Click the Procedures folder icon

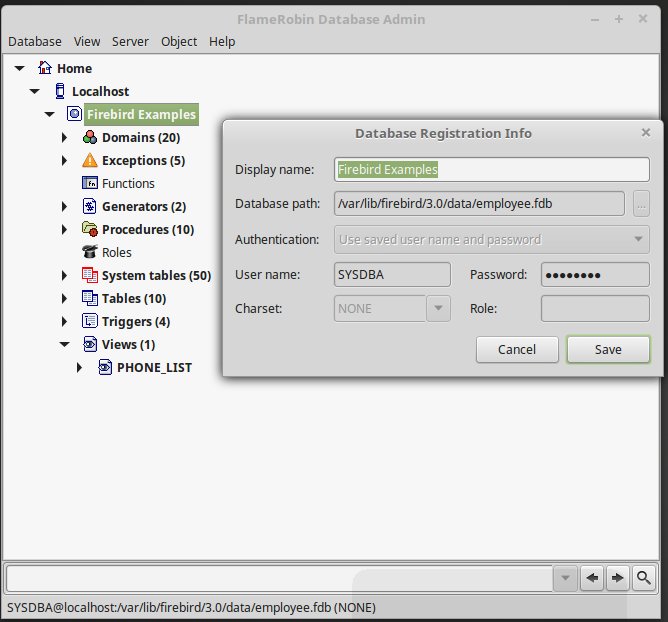(x=90, y=230)
